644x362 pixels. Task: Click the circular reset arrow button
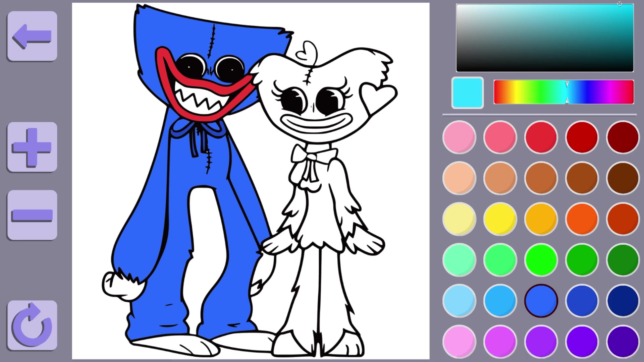coord(32,325)
